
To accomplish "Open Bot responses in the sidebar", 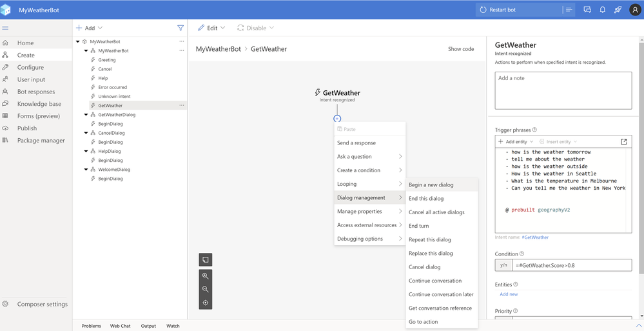I will click(36, 92).
